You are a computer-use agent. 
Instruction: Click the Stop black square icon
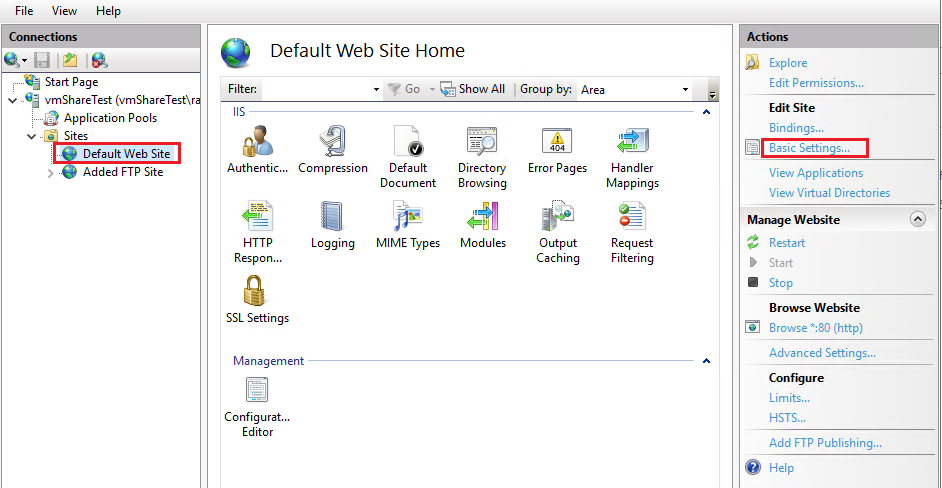coord(753,282)
